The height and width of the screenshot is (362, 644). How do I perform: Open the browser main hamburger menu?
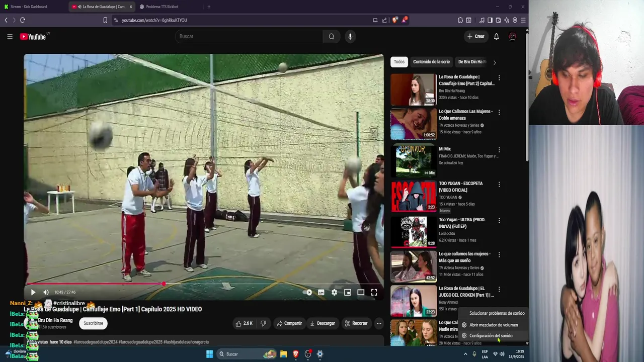pos(523,20)
